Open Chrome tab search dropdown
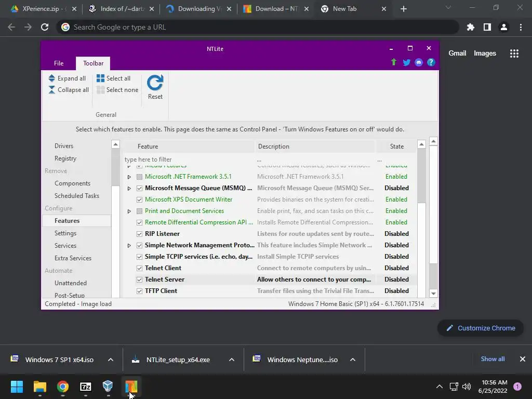The height and width of the screenshot is (399, 532). point(448,7)
